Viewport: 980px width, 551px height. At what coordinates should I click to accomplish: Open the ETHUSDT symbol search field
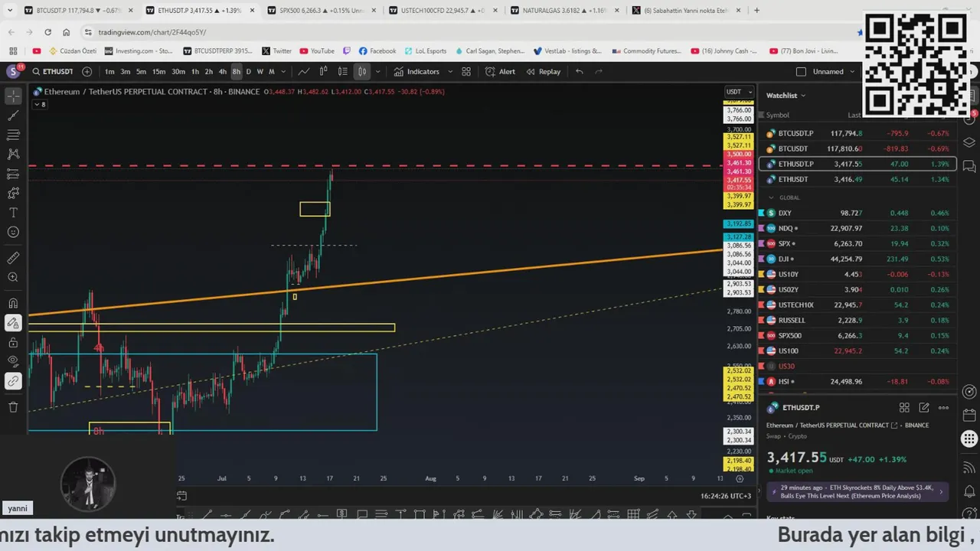[x=54, y=71]
